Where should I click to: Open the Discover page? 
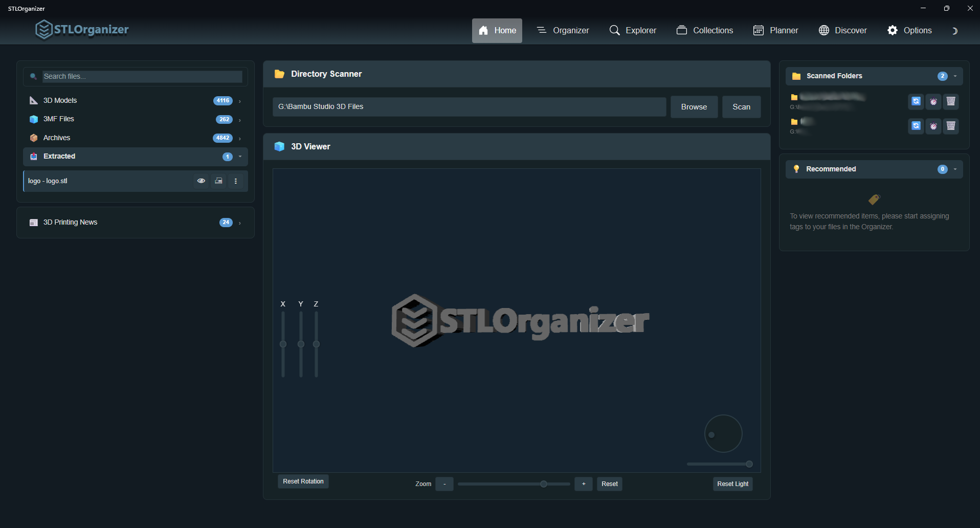click(x=842, y=30)
